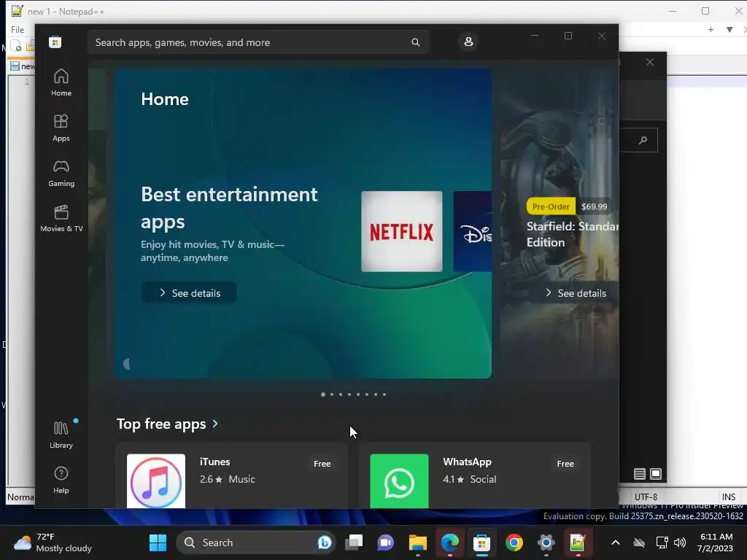This screenshot has height=560, width=747.
Task: Click the new file icon in Notepad++ toolbar
Action: [x=16, y=46]
